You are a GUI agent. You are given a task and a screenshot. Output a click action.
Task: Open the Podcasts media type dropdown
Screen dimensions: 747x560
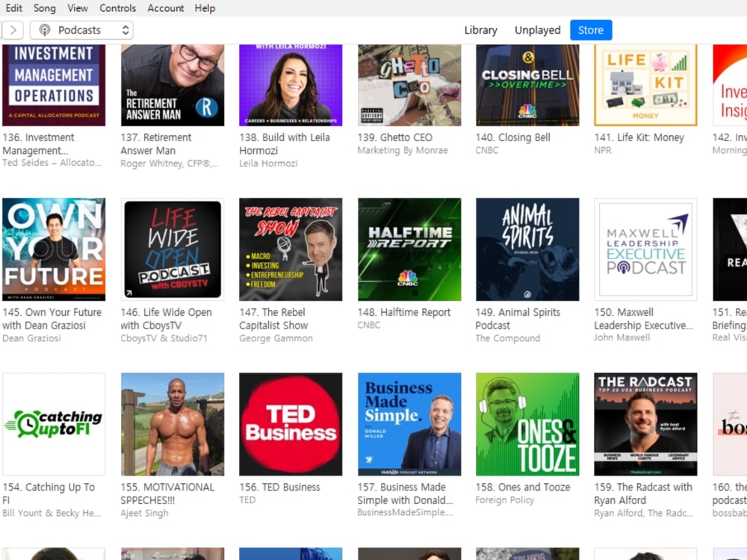click(81, 30)
